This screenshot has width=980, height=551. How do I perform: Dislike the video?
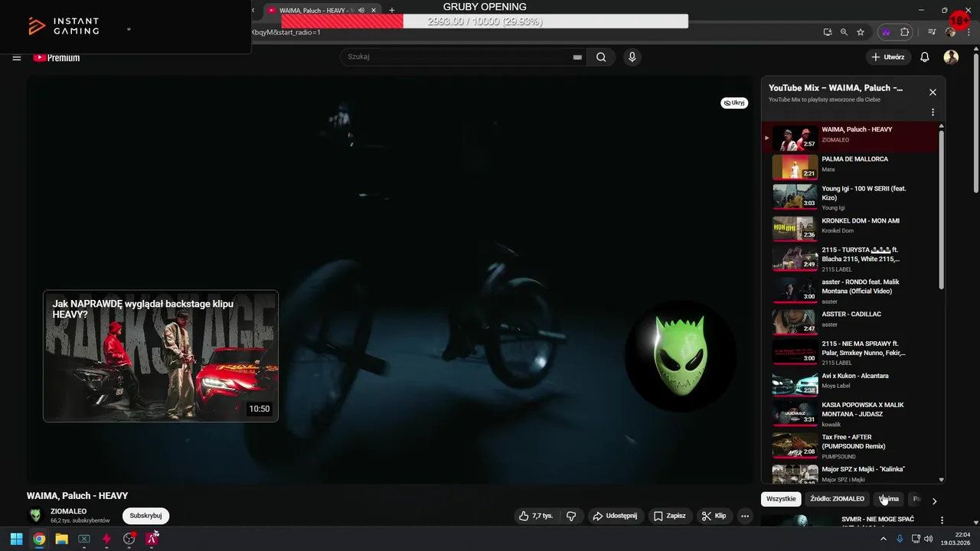pyautogui.click(x=571, y=516)
